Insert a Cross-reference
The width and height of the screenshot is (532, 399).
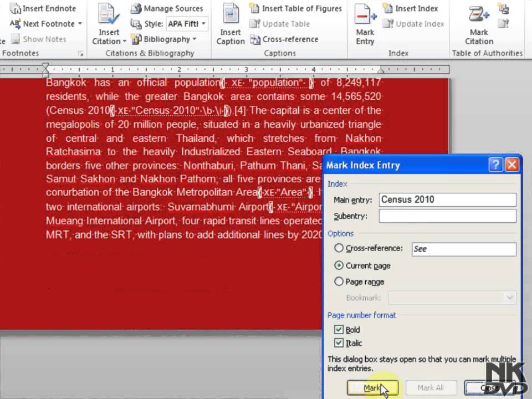[284, 39]
